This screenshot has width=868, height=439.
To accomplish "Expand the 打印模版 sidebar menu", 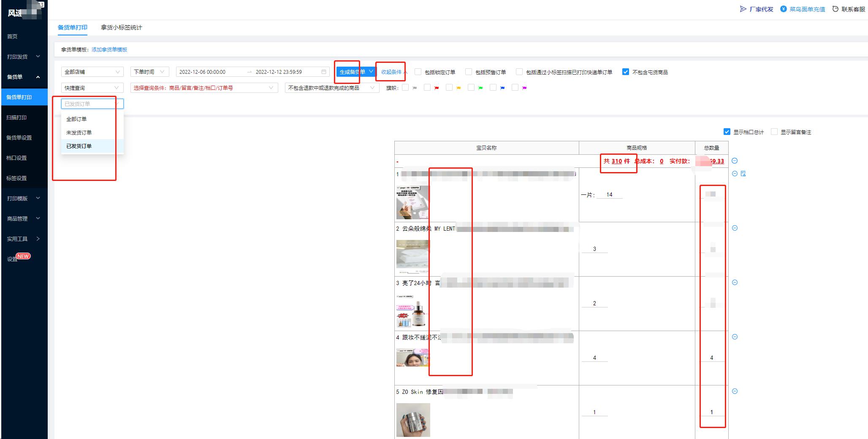I will [x=24, y=198].
